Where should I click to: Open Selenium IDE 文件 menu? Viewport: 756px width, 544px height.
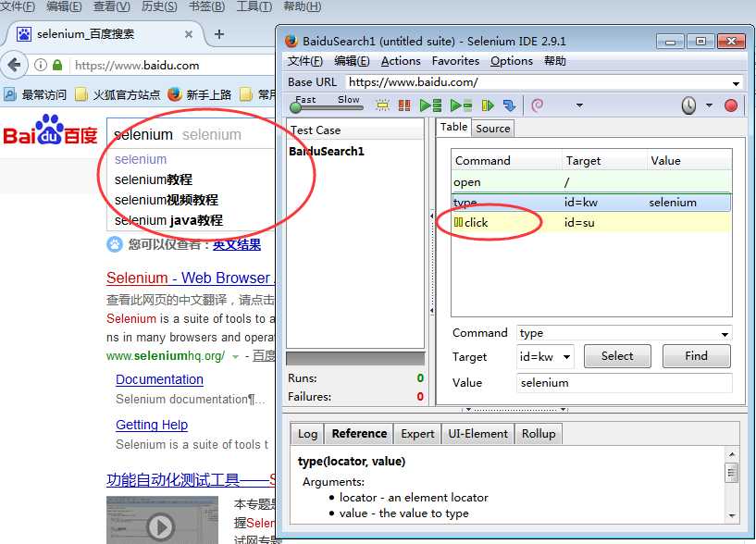pos(305,61)
